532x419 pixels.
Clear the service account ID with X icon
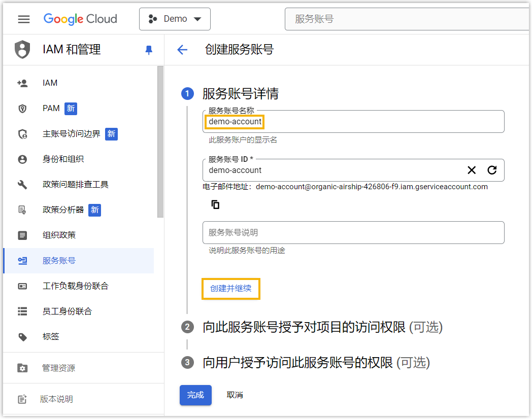pyautogui.click(x=472, y=170)
